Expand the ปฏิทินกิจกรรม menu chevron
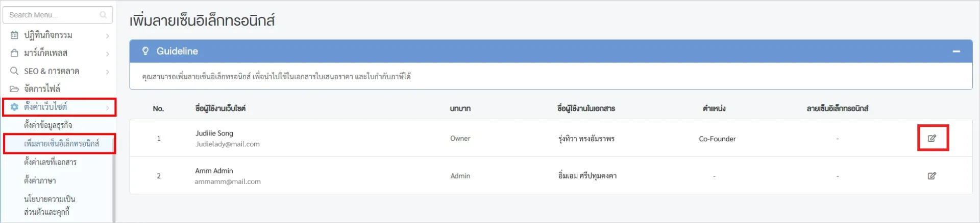This screenshot has height=223, width=980. point(107,36)
